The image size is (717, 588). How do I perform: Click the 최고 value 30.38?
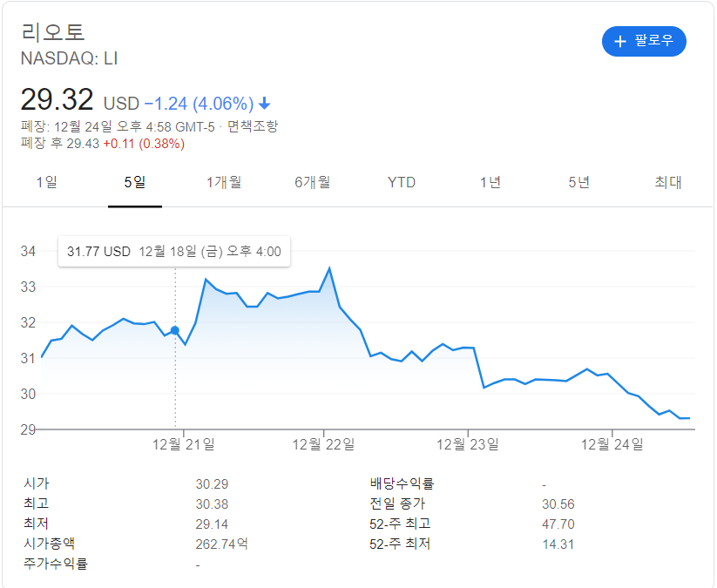pyautogui.click(x=212, y=504)
